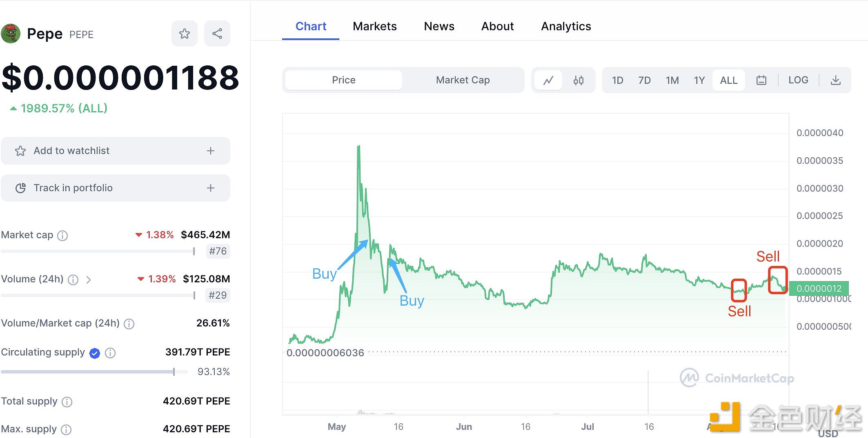Viewport: 868px width, 438px height.
Task: Select the line chart view icon
Action: 548,80
